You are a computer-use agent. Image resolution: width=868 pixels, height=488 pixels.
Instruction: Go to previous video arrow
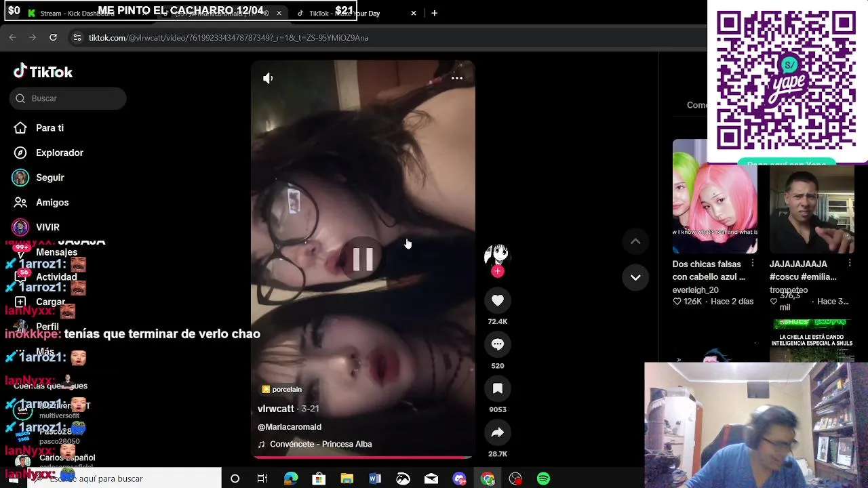(x=635, y=241)
